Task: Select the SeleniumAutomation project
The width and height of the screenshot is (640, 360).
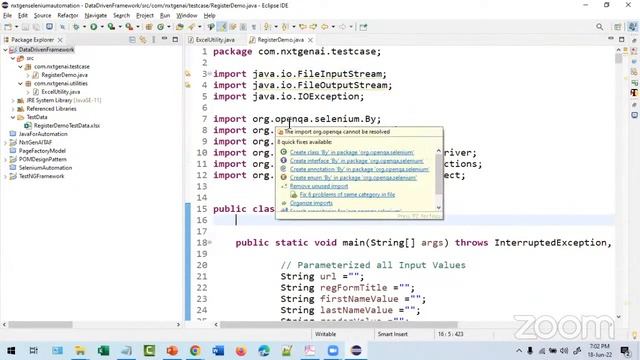Action: (x=45, y=168)
